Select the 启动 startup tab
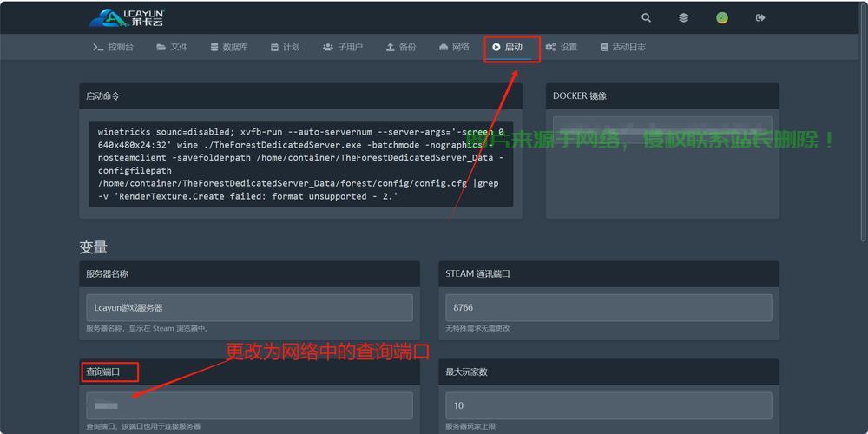Screen dimensions: 868x434 [x=508, y=47]
